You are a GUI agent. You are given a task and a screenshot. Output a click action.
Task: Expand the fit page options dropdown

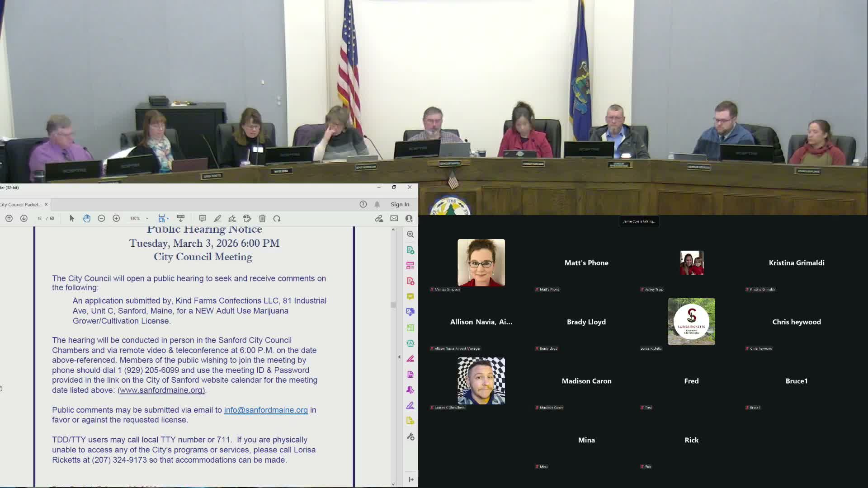[168, 219]
